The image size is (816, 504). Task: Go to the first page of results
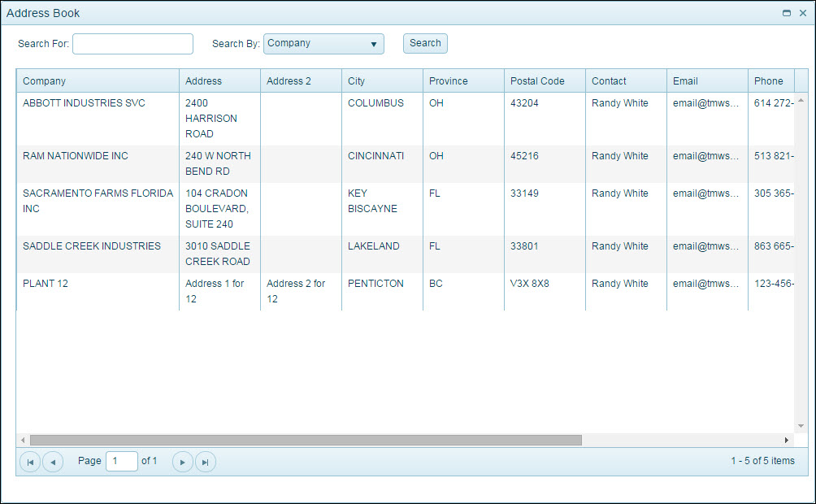coord(30,462)
